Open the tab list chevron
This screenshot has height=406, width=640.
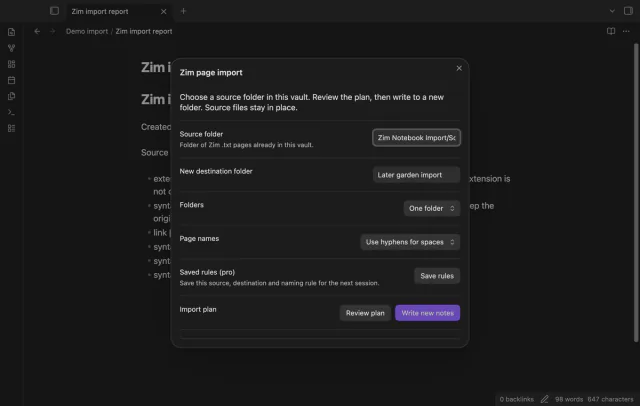tap(612, 11)
